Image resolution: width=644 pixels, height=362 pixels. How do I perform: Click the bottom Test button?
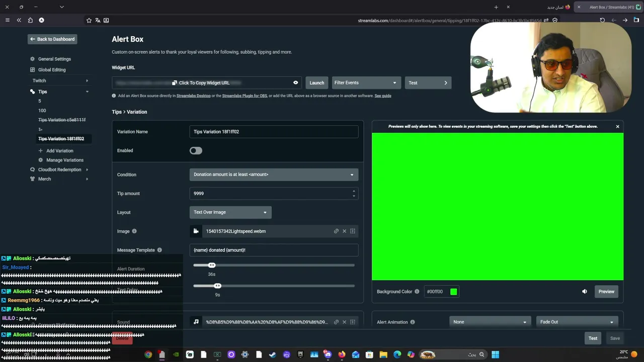(x=593, y=338)
